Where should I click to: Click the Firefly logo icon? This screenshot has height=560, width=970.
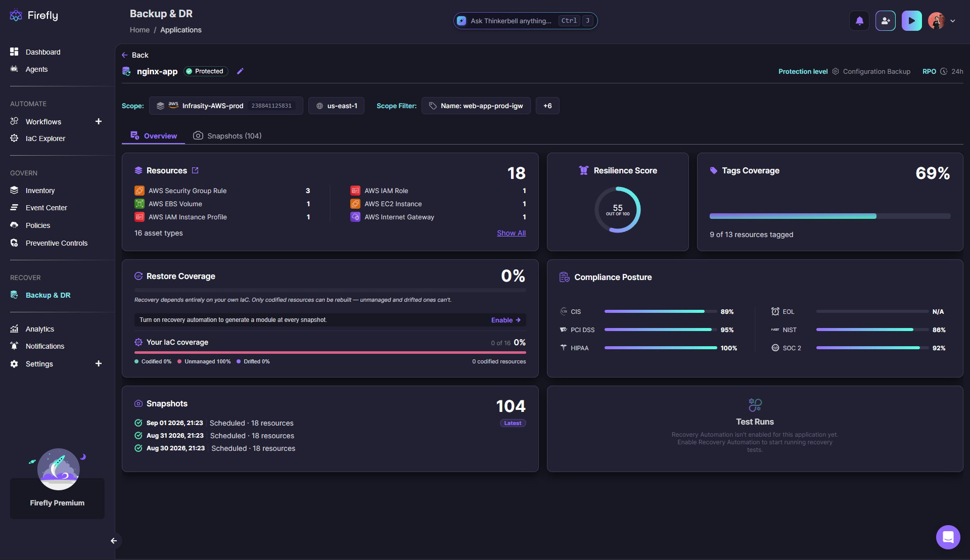(x=16, y=15)
